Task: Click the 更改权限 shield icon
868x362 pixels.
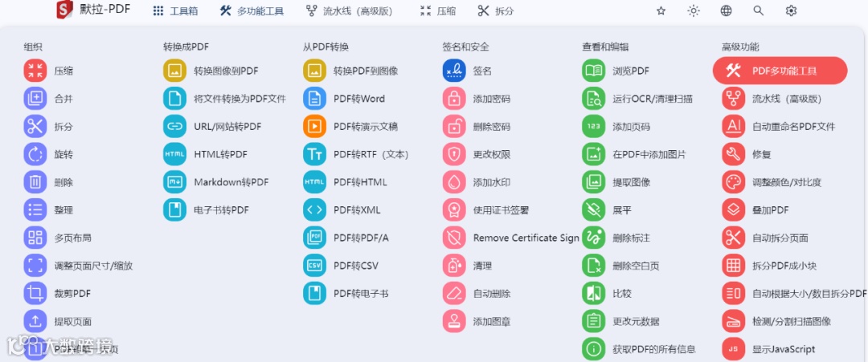Action: pos(454,154)
